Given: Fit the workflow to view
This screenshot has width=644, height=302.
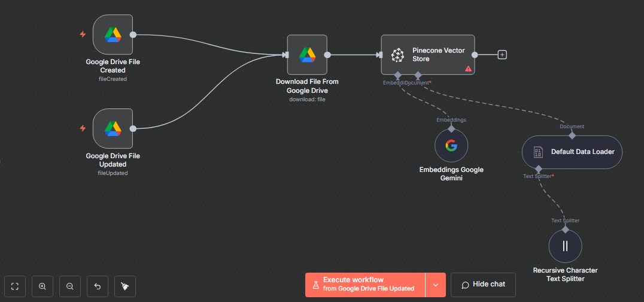Looking at the screenshot, I should (x=15, y=286).
